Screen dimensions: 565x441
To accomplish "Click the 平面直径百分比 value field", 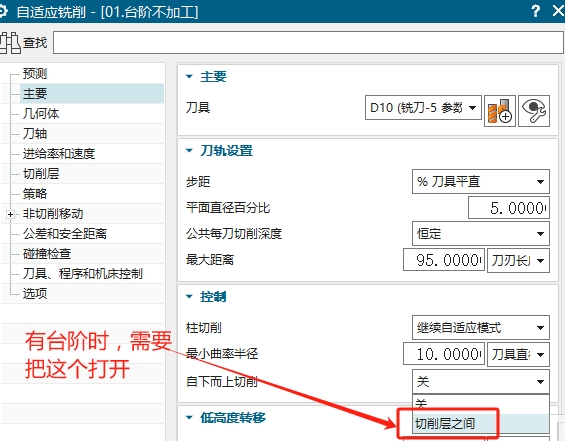I will point(509,208).
